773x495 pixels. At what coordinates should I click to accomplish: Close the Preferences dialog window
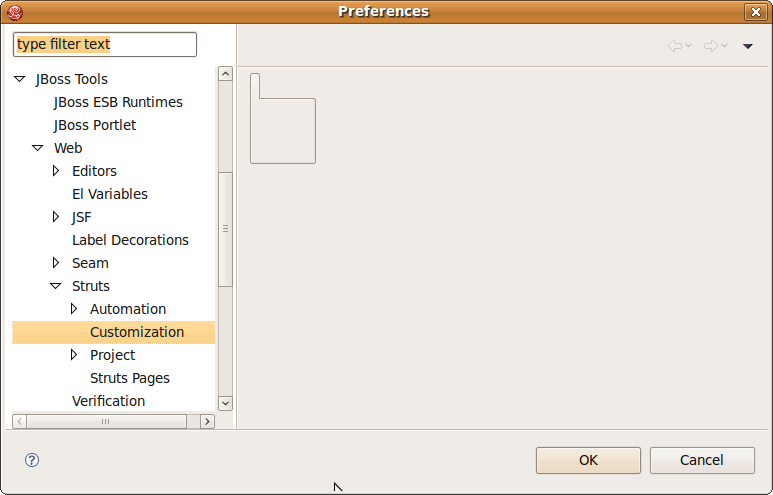(x=755, y=12)
